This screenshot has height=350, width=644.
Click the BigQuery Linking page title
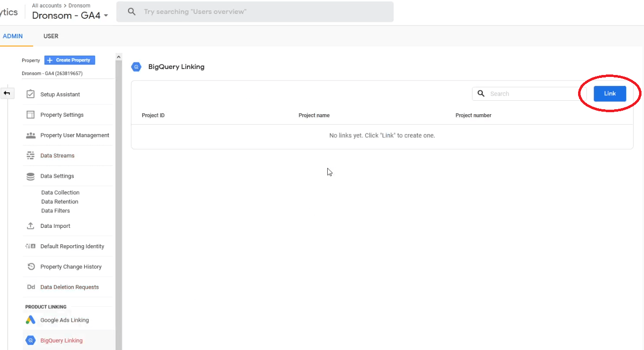pos(176,67)
